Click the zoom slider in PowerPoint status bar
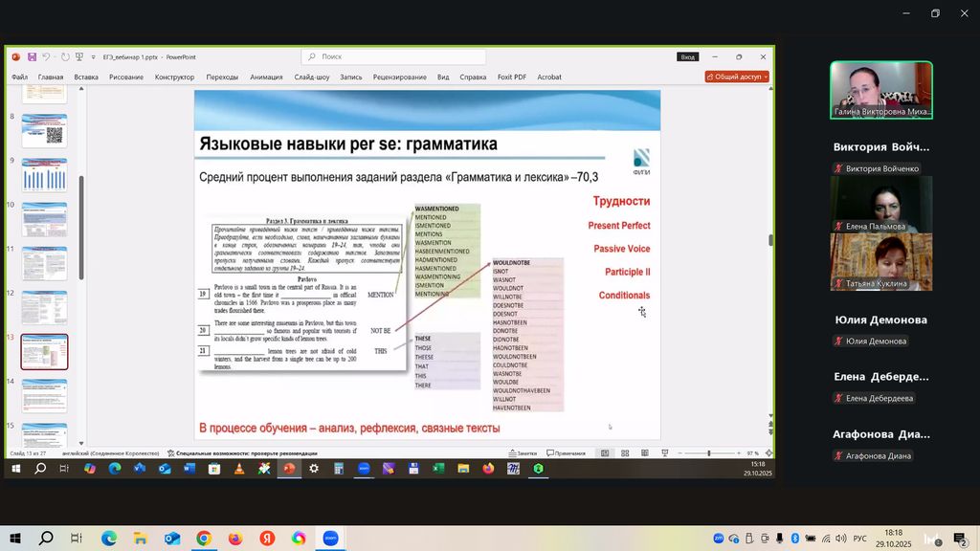The width and height of the screenshot is (980, 551). point(709,453)
